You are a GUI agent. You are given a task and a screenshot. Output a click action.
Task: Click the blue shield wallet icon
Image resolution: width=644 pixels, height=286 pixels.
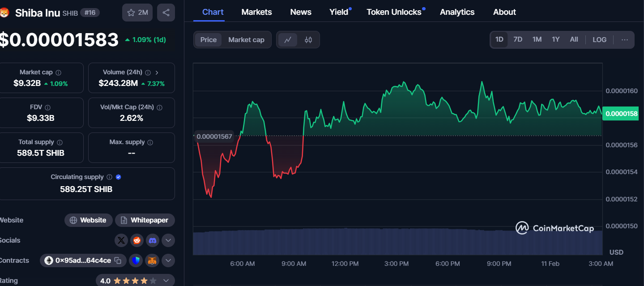point(136,260)
